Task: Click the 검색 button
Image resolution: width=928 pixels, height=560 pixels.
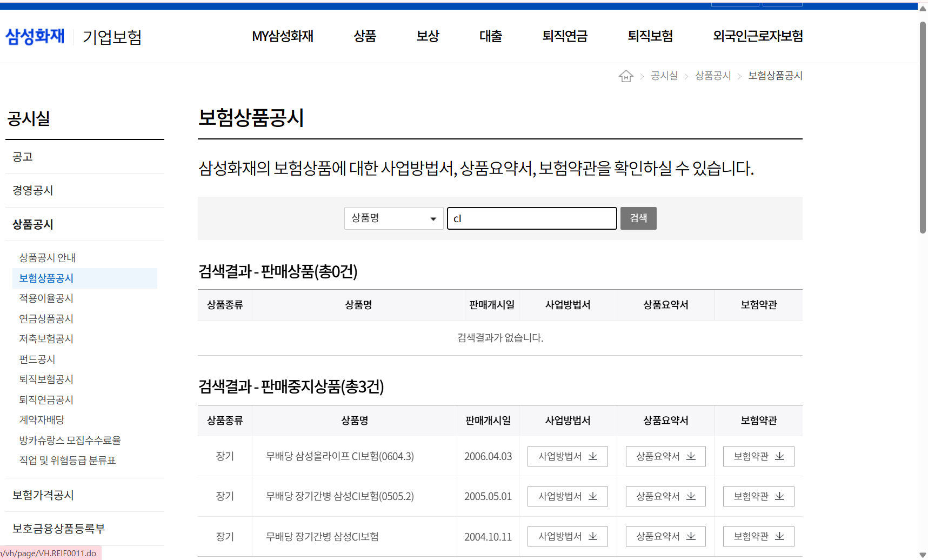Action: pos(638,218)
